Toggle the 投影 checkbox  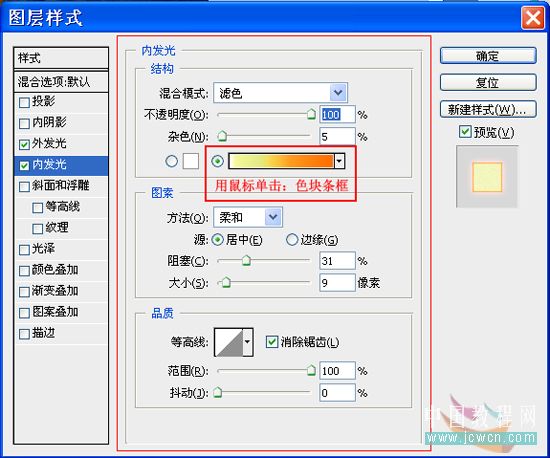pos(24,103)
